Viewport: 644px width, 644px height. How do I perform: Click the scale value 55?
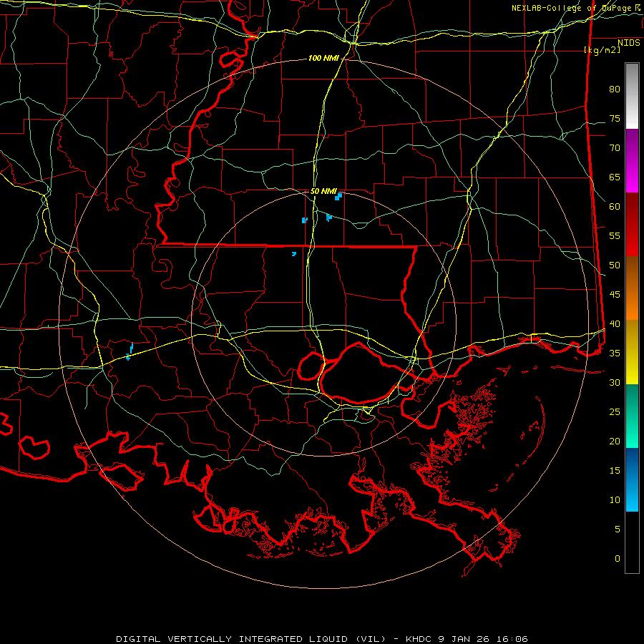click(x=615, y=235)
